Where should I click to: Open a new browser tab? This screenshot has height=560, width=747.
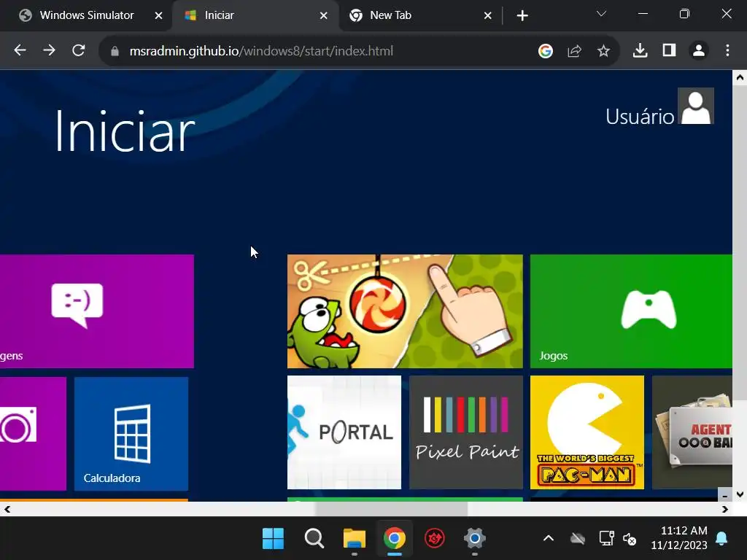click(x=522, y=16)
